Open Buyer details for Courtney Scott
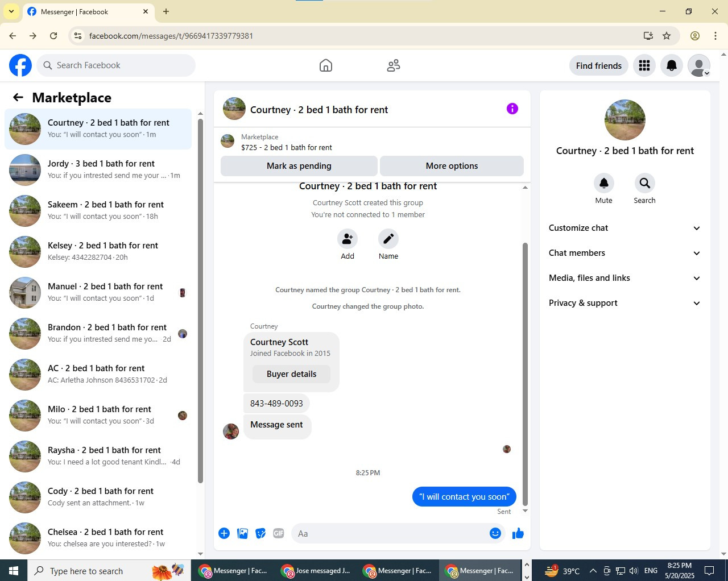This screenshot has width=728, height=581. coord(291,374)
